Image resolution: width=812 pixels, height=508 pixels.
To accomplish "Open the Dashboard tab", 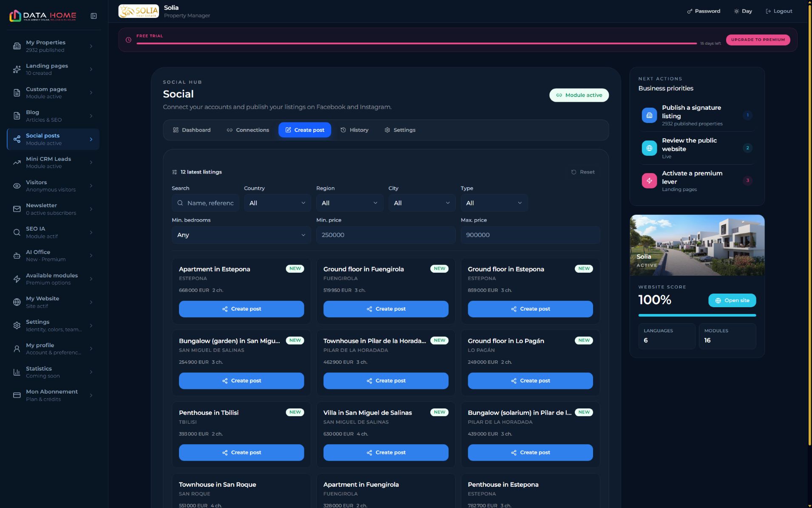I will tap(192, 130).
